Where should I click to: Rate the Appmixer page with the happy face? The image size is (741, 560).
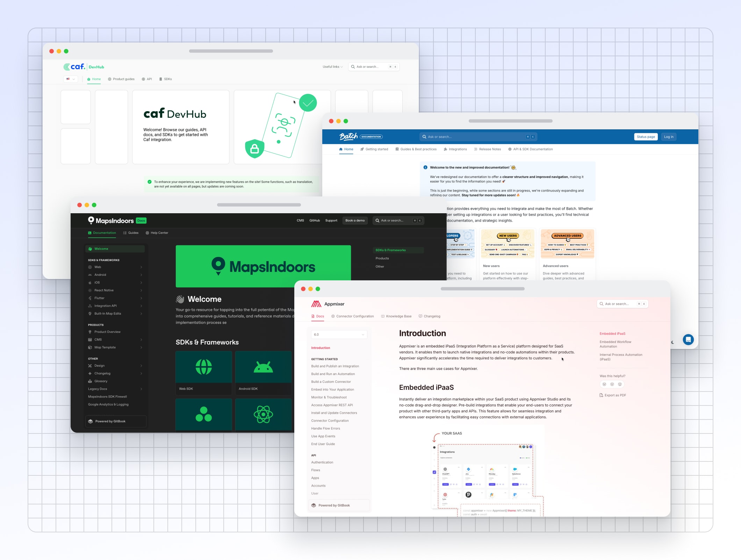(620, 384)
